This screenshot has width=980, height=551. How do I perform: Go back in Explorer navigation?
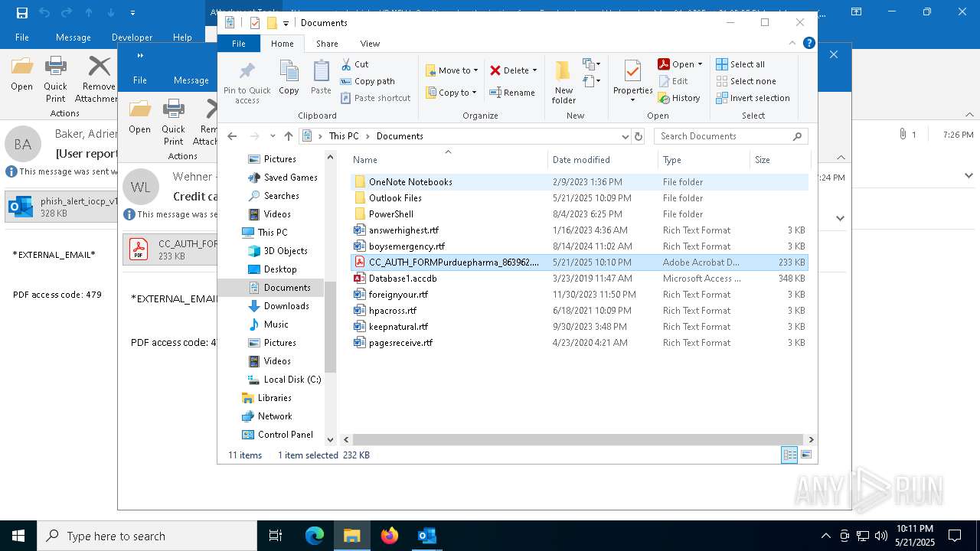[232, 136]
